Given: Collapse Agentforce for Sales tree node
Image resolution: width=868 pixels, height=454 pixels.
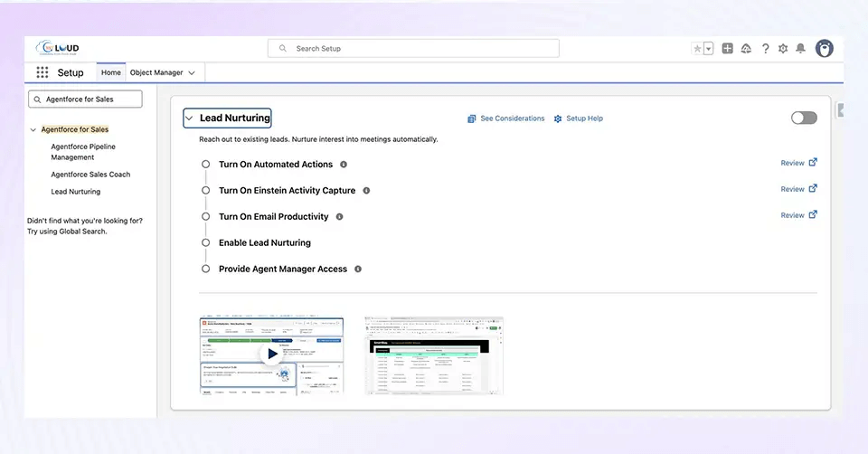Looking at the screenshot, I should coord(33,130).
